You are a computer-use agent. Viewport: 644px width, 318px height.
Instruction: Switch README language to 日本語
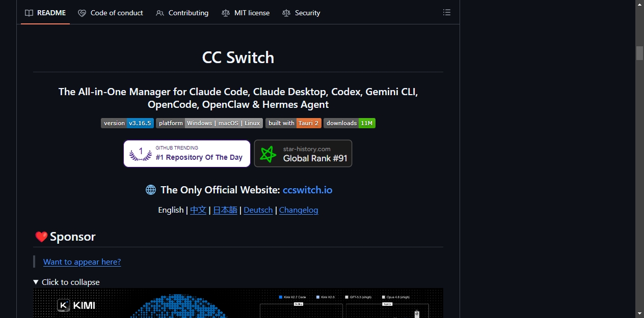[x=225, y=210]
